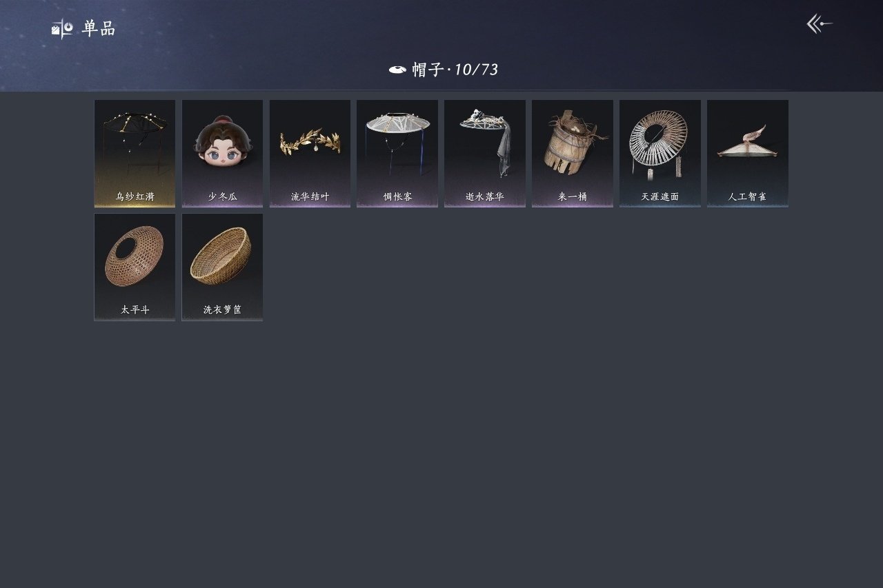Select the 太平斗 woven basket hat

pyautogui.click(x=135, y=267)
